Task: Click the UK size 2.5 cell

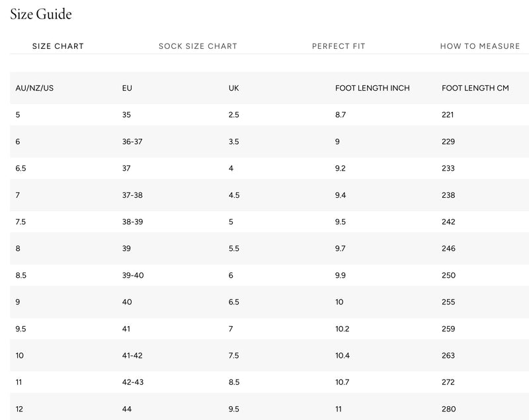Action: tap(233, 114)
